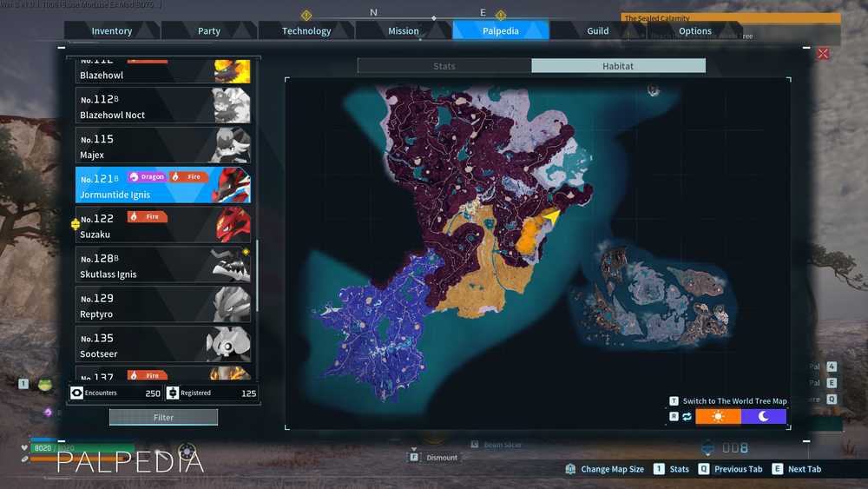Select Suzaku entry in Pal list
Screen dimensions: 868x489
coord(163,226)
